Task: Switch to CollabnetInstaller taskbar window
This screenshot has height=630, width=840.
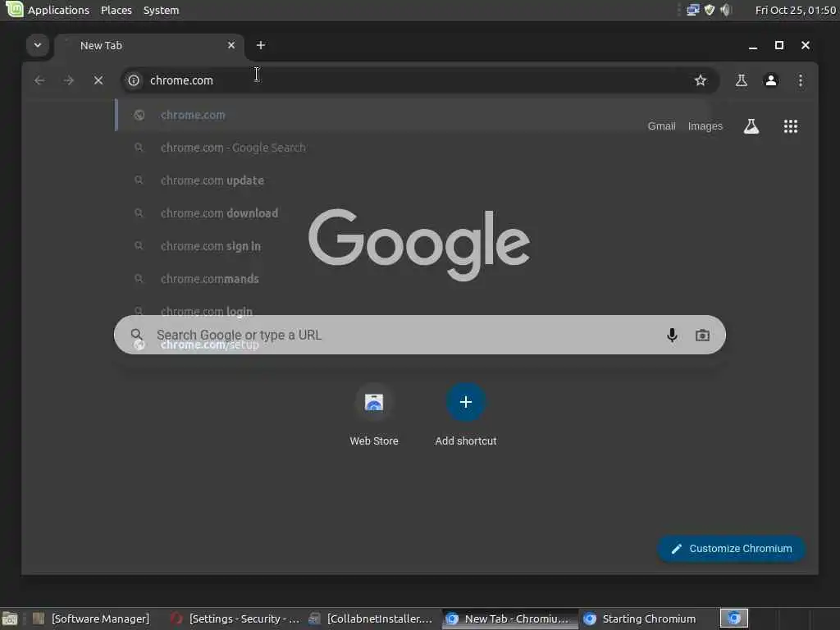Action: point(372,619)
